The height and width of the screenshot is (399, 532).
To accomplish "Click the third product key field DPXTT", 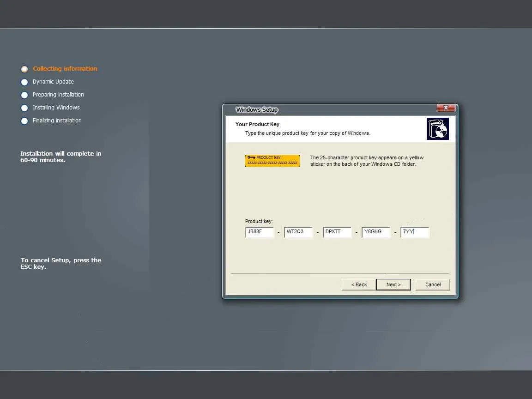I will pos(337,232).
